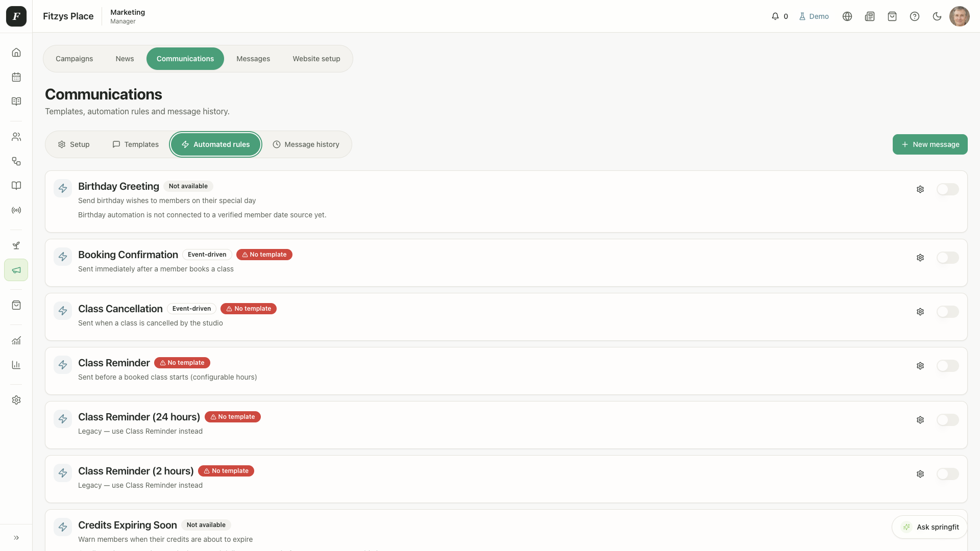Click the Class Cancellation No template badge
Viewport: 980px width, 551px height.
pos(249,309)
